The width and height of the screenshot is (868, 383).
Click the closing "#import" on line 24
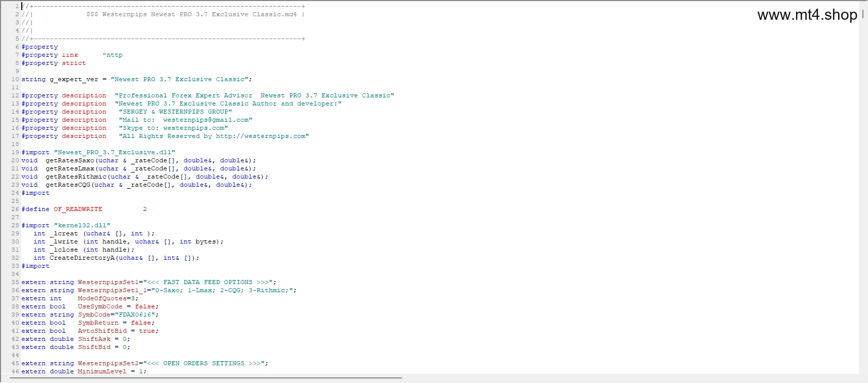(x=35, y=193)
